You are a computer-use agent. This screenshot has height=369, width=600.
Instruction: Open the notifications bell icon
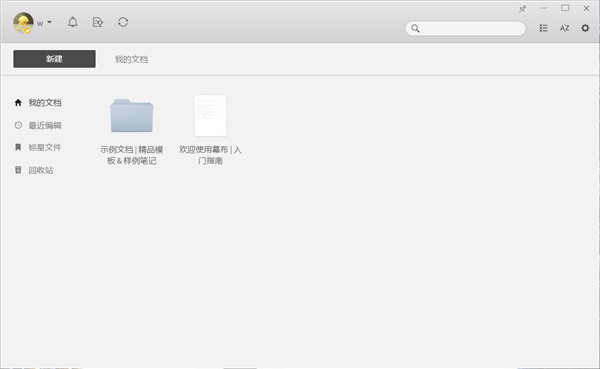coord(73,22)
